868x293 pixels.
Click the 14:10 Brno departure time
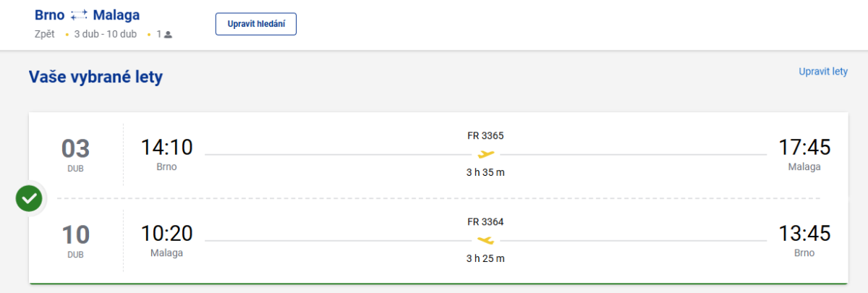coord(166,148)
